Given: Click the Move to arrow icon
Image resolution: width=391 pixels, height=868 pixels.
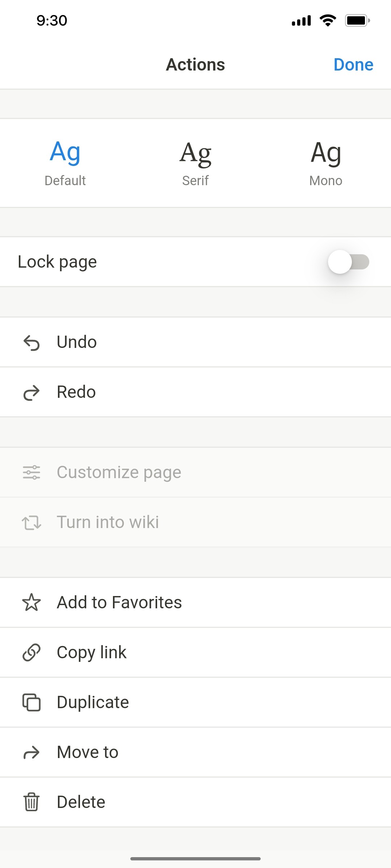Looking at the screenshot, I should pos(32,752).
